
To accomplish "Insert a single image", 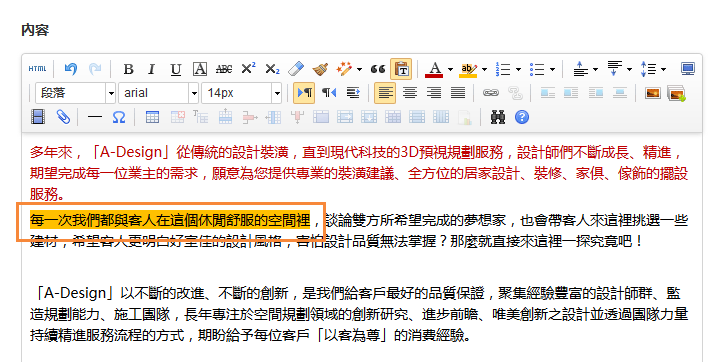I will [653, 93].
